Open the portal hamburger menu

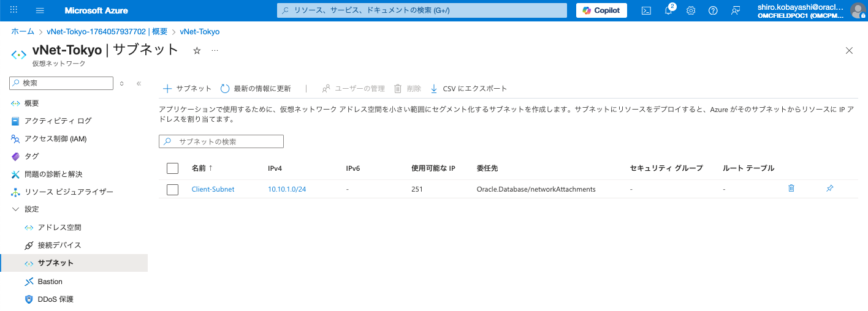tap(40, 10)
